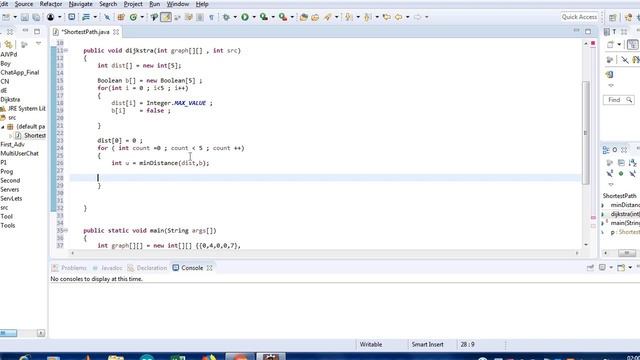Open the Javadoc tab
This screenshot has width=640, height=360.
point(107,268)
